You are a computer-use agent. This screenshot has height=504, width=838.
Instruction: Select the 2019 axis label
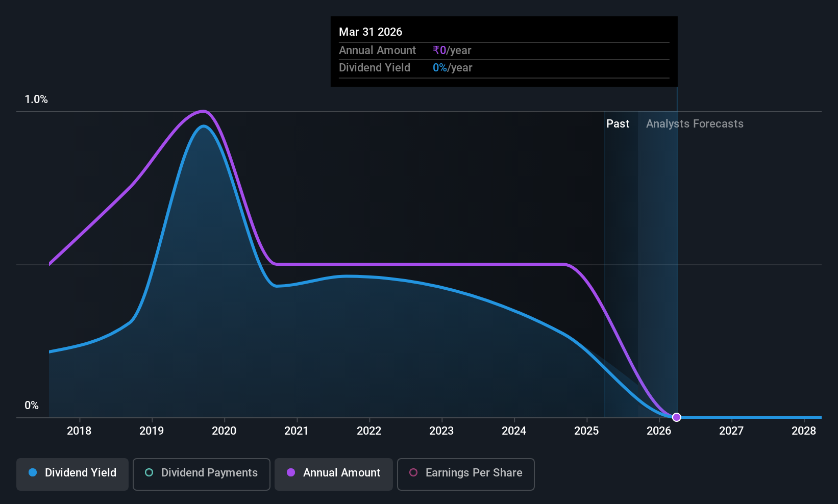click(x=152, y=431)
